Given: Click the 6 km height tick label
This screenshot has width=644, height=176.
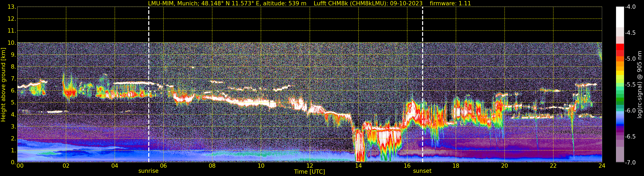Looking at the screenshot, I should point(13,91).
